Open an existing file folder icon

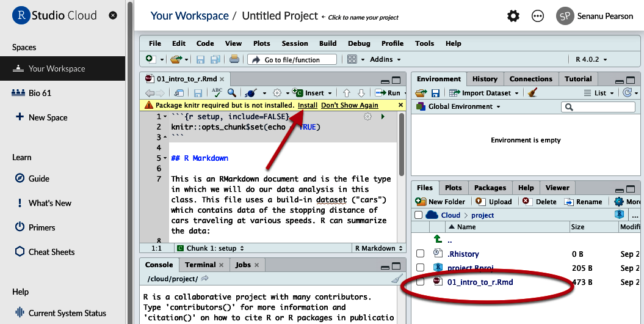[176, 60]
